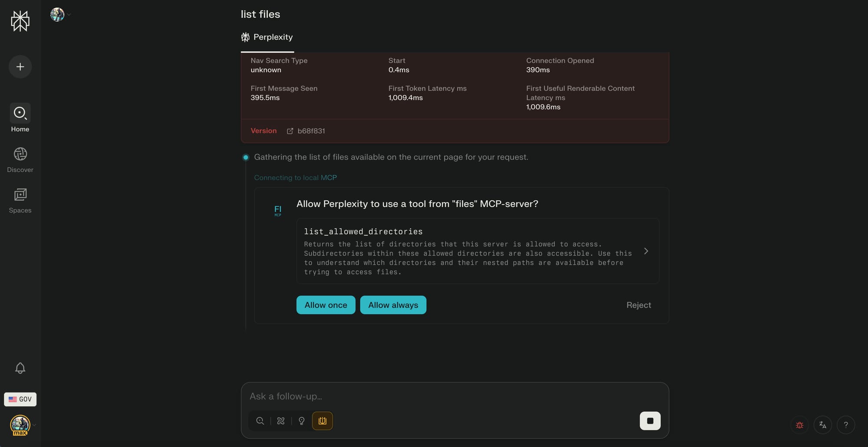
Task: Start a new thread with the plus button
Action: click(x=20, y=67)
